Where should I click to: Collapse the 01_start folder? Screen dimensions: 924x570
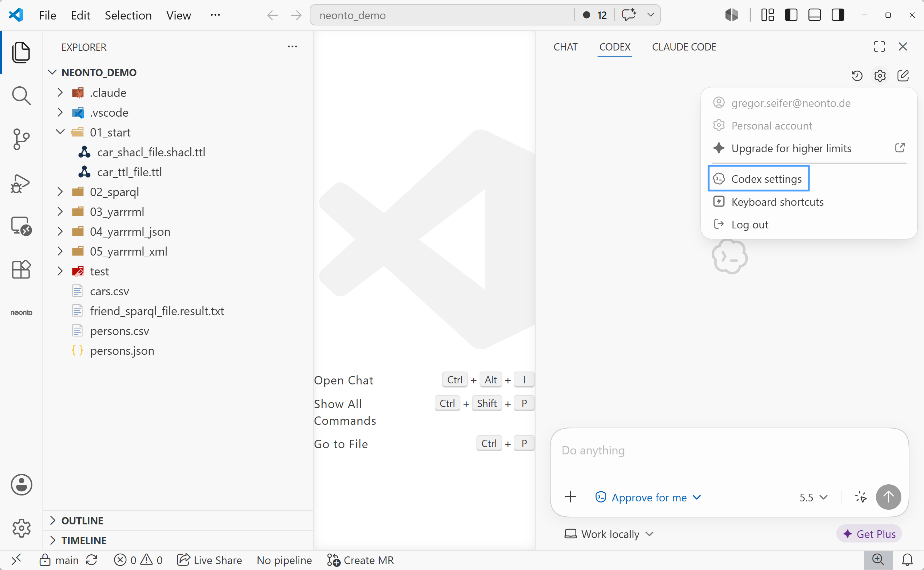pos(60,132)
